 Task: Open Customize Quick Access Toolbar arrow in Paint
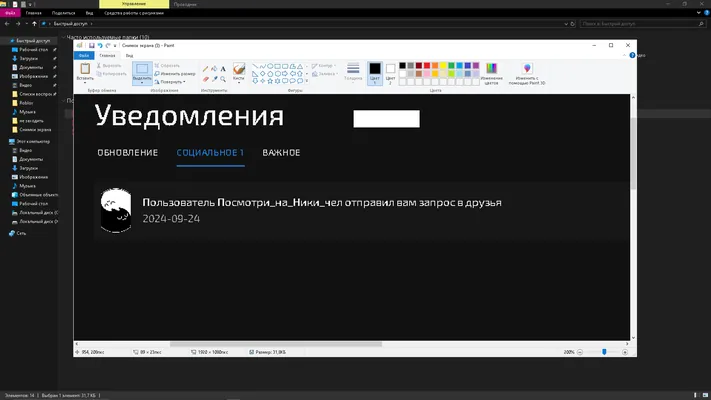pyautogui.click(x=115, y=46)
